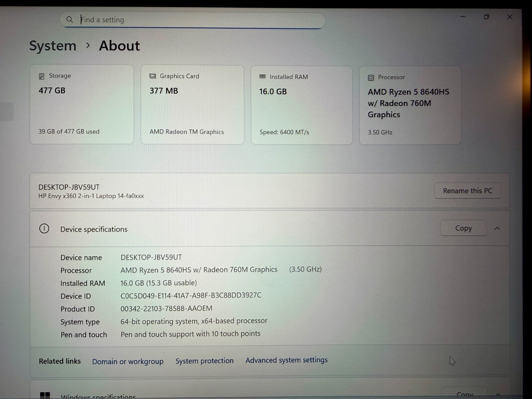Click the Related links label
The height and width of the screenshot is (399, 532).
pos(60,361)
